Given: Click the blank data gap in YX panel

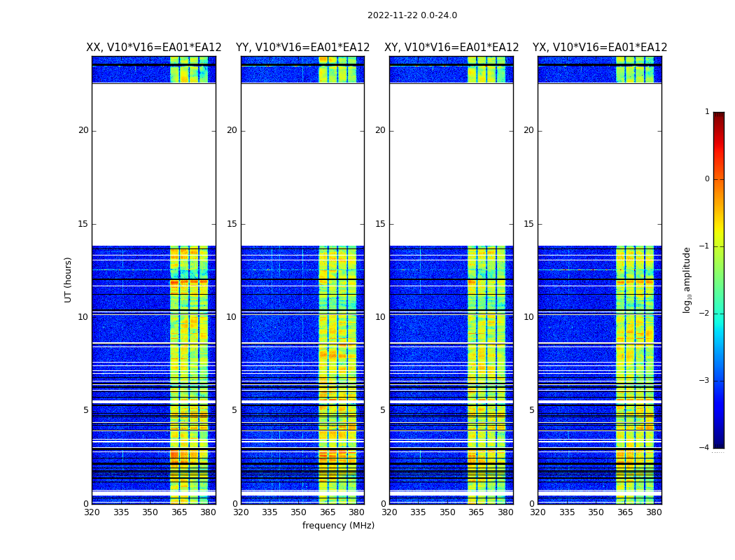Looking at the screenshot, I should pos(600,164).
